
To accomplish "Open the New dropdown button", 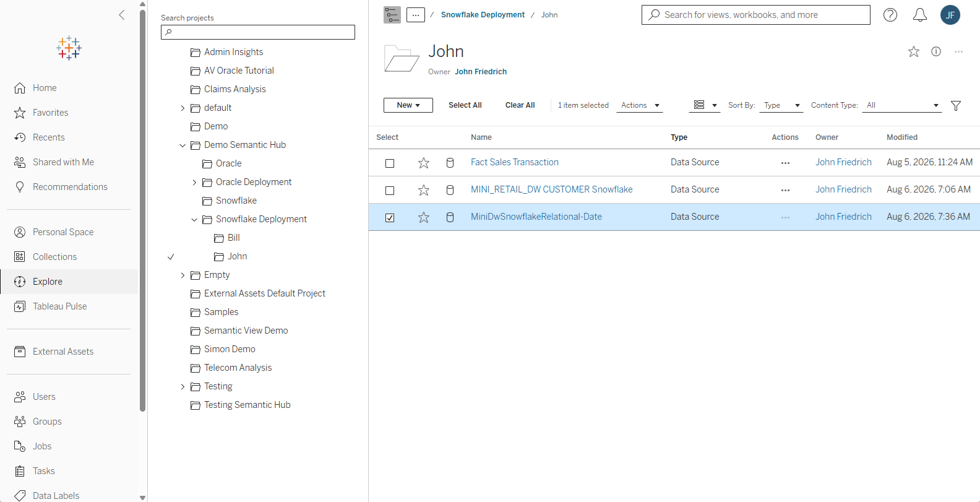I will (408, 105).
